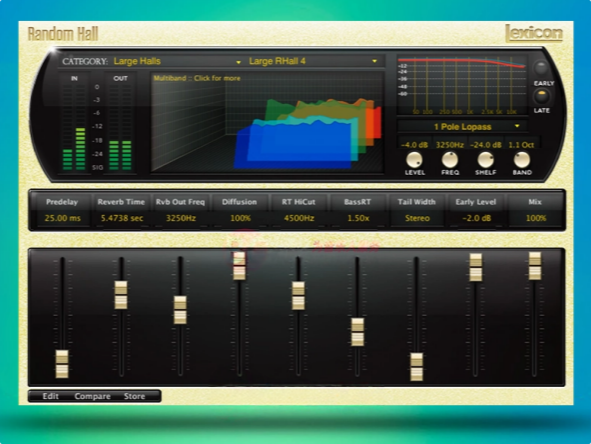Click the Diffusion slider handle
591x444 pixels.
[239, 266]
